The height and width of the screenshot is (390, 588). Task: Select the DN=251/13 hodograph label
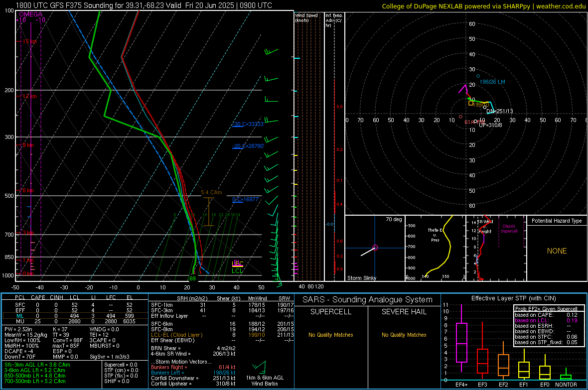[x=499, y=111]
